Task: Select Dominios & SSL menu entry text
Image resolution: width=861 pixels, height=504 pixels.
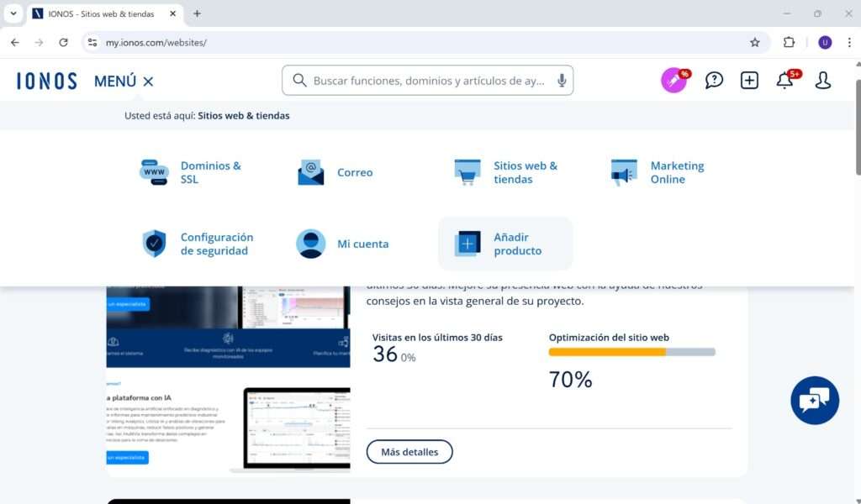Action: tap(211, 172)
